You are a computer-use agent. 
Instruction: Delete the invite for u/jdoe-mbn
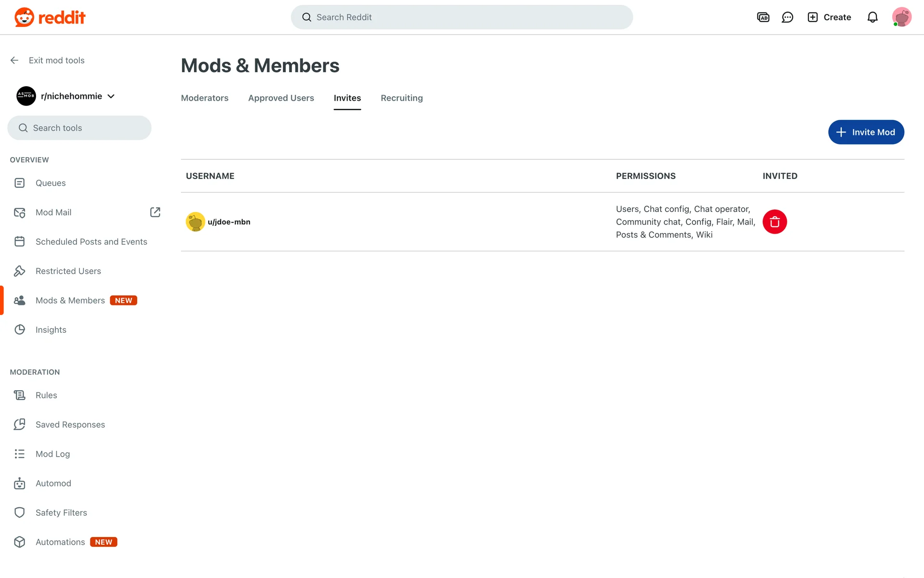point(774,222)
